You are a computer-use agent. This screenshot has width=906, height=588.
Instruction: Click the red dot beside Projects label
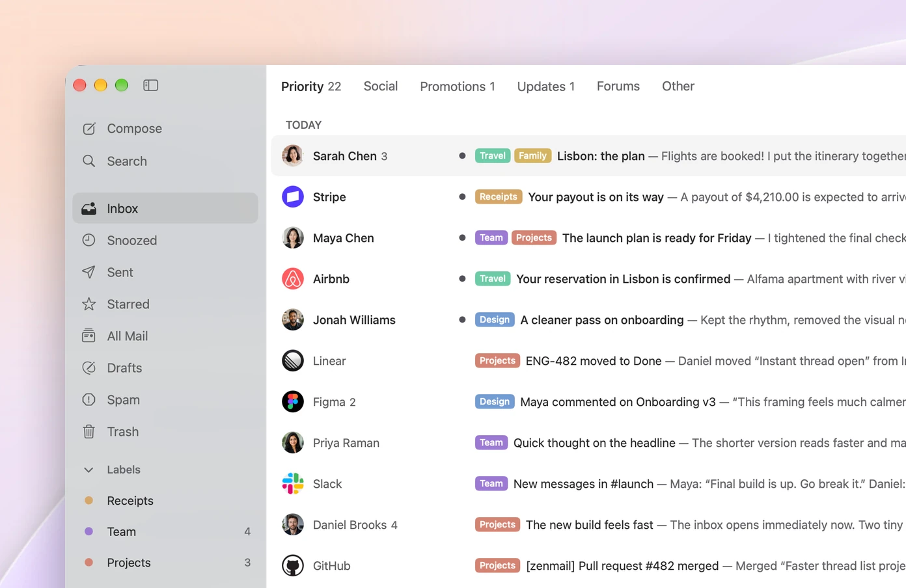[89, 562]
